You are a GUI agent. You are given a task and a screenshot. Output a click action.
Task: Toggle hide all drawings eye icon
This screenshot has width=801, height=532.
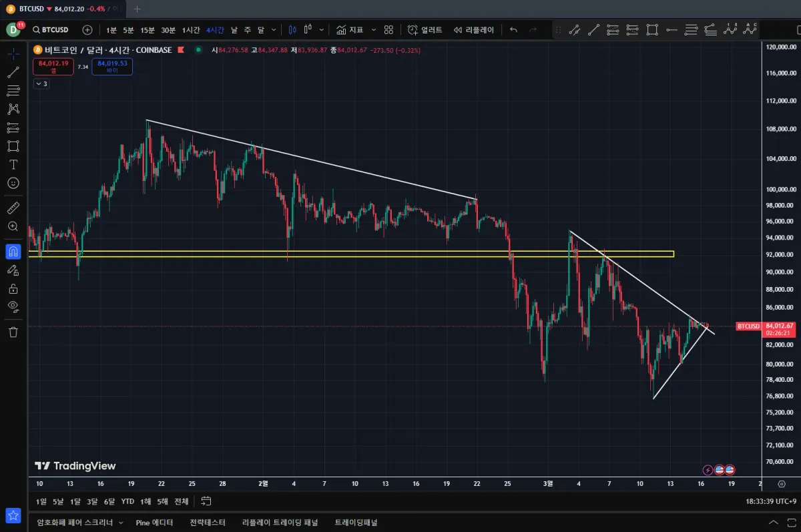[x=13, y=306]
